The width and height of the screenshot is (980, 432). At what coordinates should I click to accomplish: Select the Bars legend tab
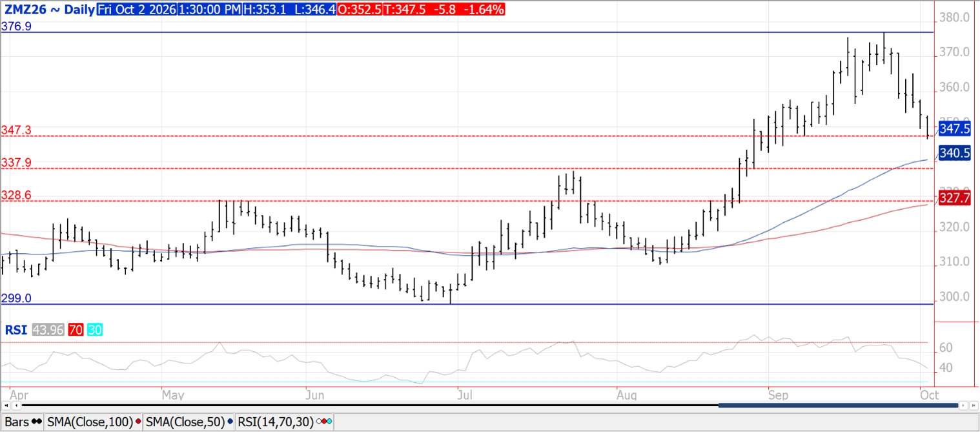pos(23,422)
